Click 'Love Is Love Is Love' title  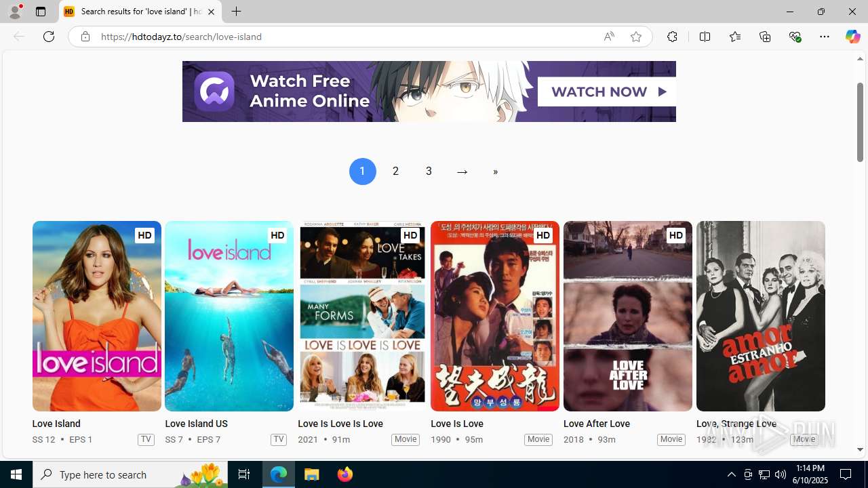(340, 424)
